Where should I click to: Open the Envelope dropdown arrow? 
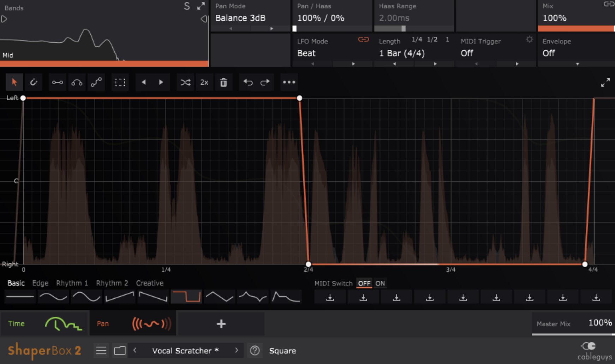click(577, 64)
